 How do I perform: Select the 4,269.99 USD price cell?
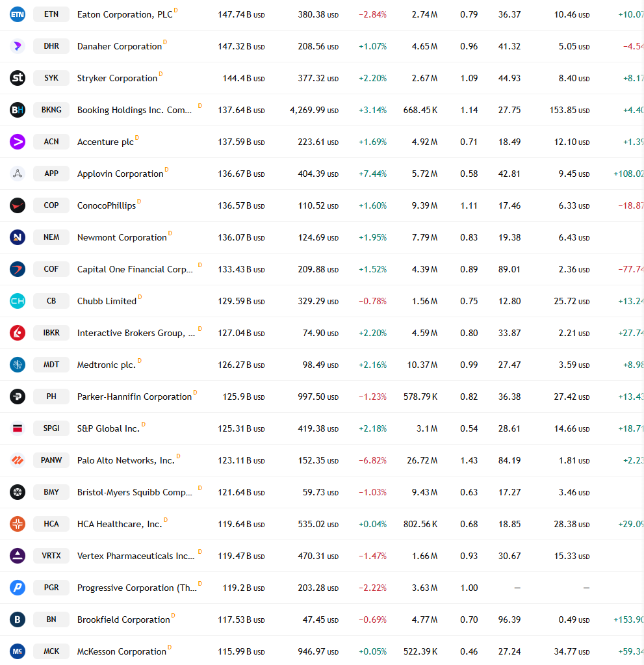point(314,111)
